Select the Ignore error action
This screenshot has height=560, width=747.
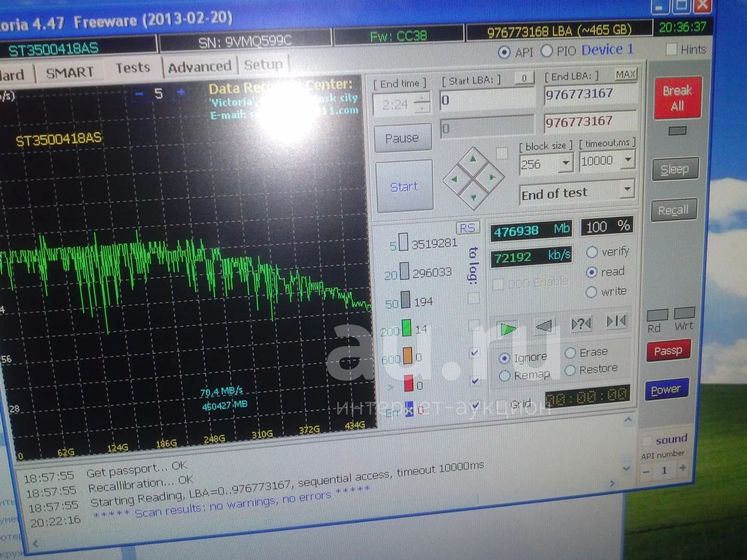click(504, 358)
